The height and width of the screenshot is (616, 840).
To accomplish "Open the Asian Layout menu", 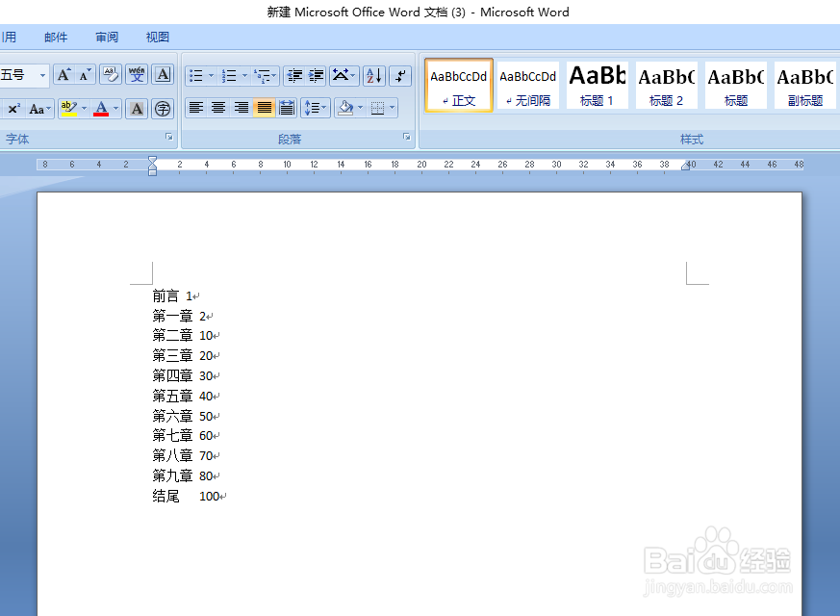I will point(344,75).
